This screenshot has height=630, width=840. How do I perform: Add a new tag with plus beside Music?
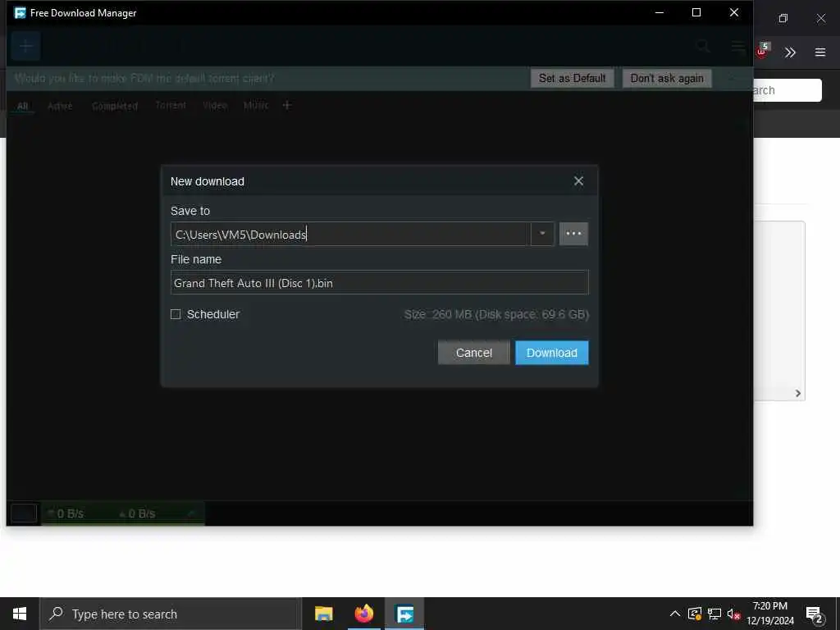[x=287, y=105]
